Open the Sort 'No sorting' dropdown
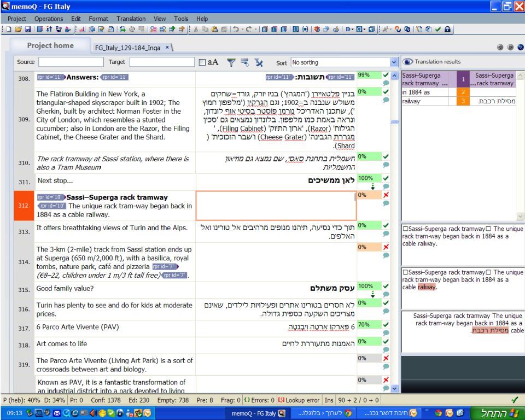This screenshot has height=420, width=525. point(394,62)
